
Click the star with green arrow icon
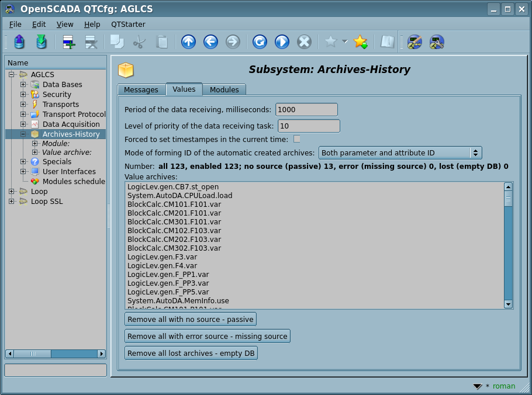click(x=360, y=42)
